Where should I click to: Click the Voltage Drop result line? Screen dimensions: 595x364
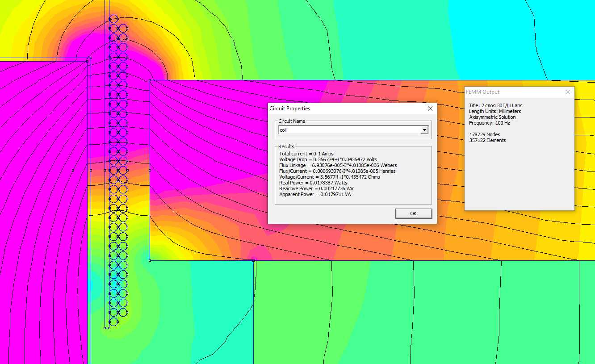click(x=328, y=159)
